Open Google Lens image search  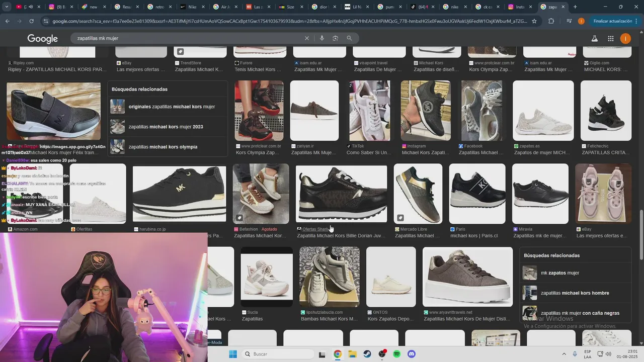pyautogui.click(x=335, y=38)
